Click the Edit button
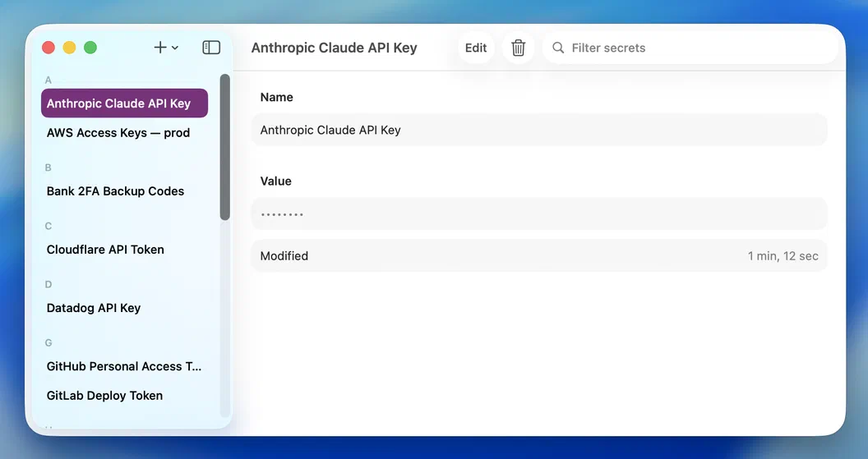This screenshot has height=459, width=868. pos(476,48)
